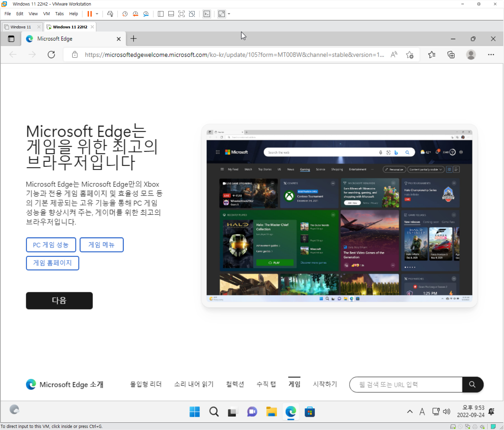Open the snapshot manager
This screenshot has width=504, height=430.
click(x=146, y=14)
